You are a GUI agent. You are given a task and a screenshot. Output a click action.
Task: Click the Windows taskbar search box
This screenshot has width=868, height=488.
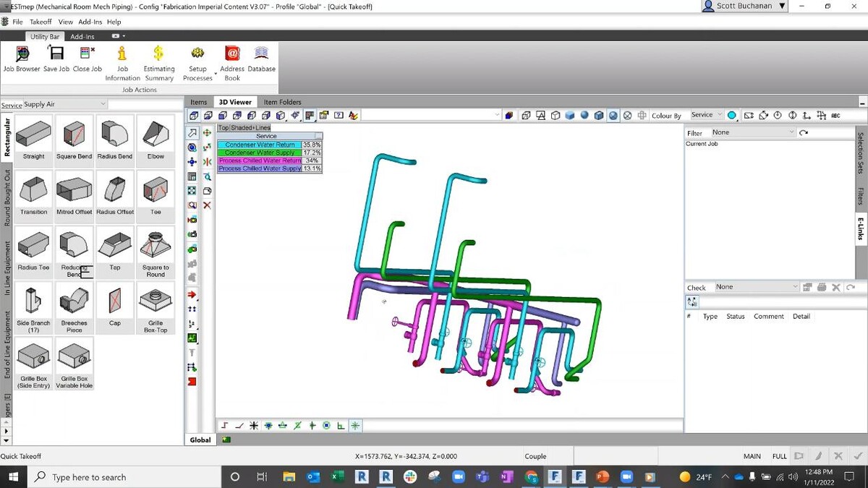(x=123, y=477)
